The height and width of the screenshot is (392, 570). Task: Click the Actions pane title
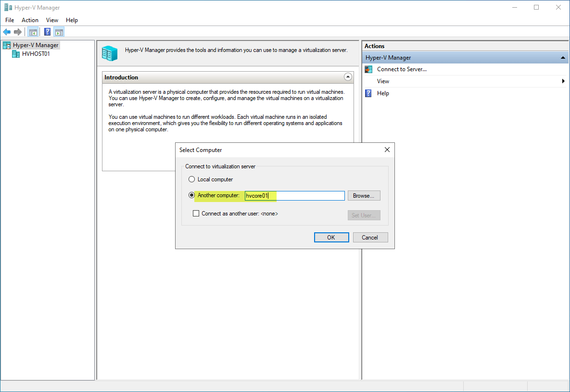coord(374,46)
